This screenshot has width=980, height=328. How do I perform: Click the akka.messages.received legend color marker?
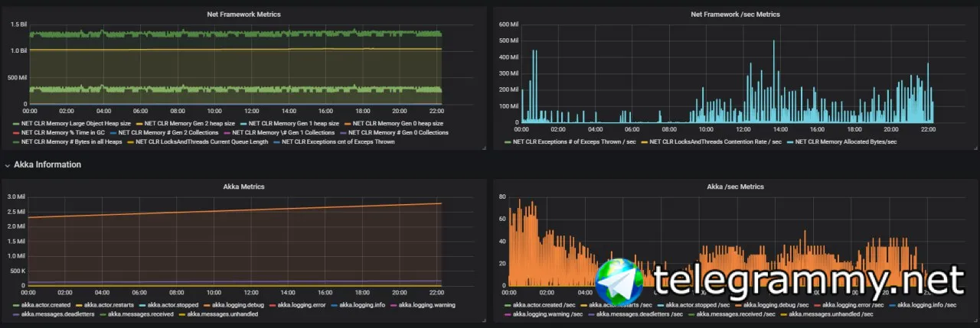click(x=103, y=314)
